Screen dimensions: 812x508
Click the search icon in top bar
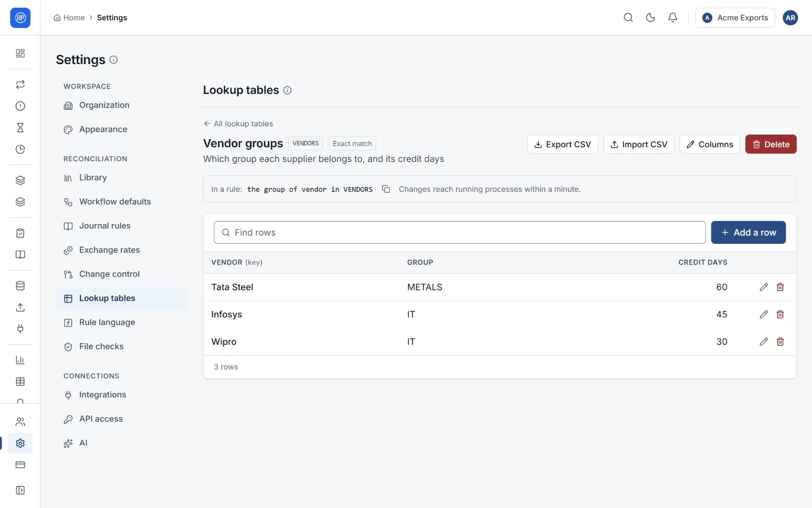[x=628, y=18]
